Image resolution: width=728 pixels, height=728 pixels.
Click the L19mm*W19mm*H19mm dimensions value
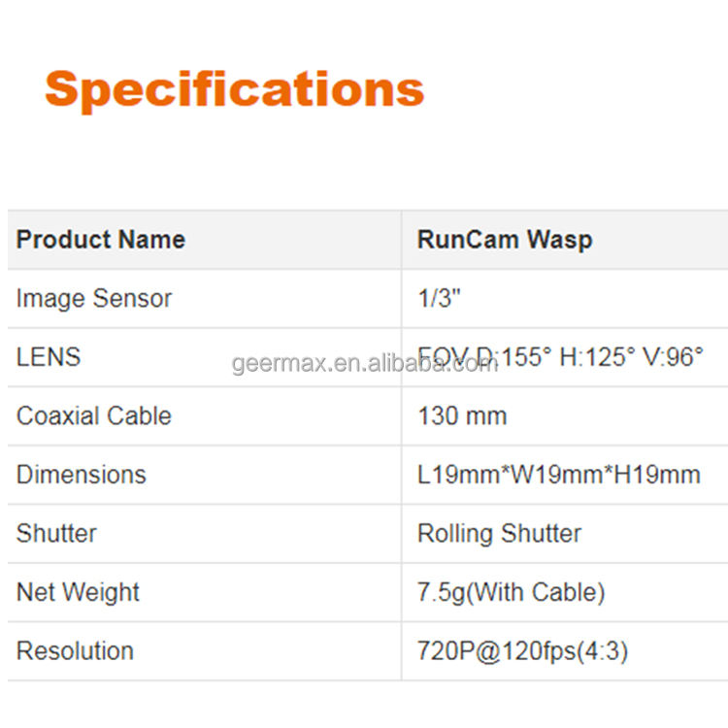click(x=558, y=475)
